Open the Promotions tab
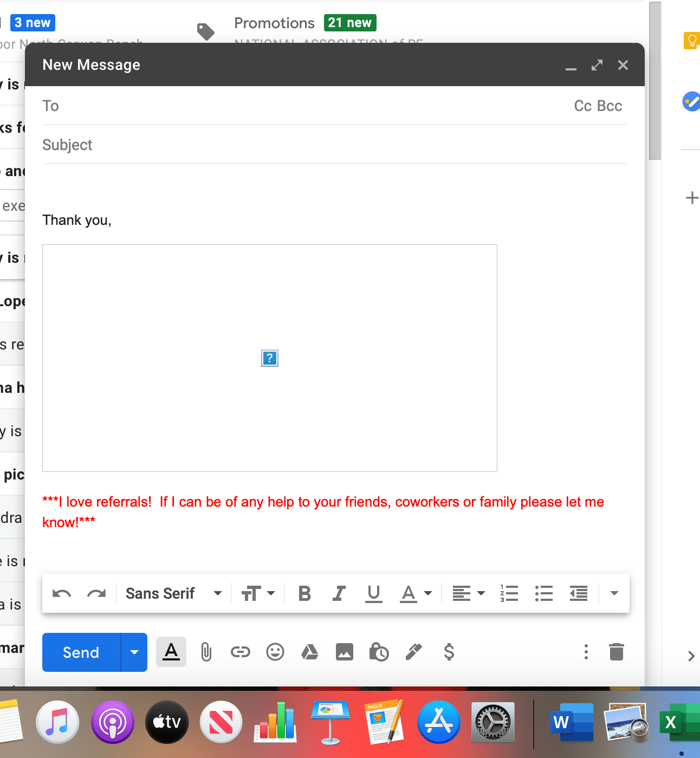 (274, 23)
